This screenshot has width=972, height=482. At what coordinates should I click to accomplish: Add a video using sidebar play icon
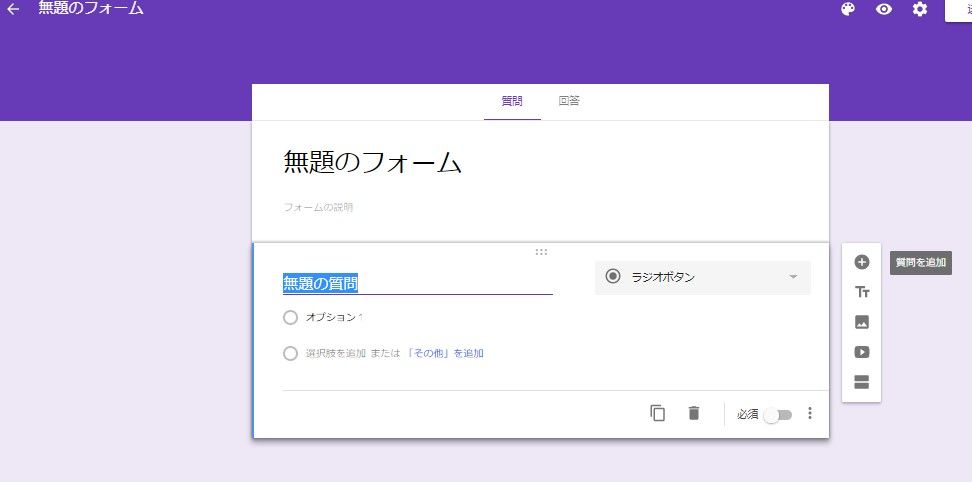click(x=861, y=352)
